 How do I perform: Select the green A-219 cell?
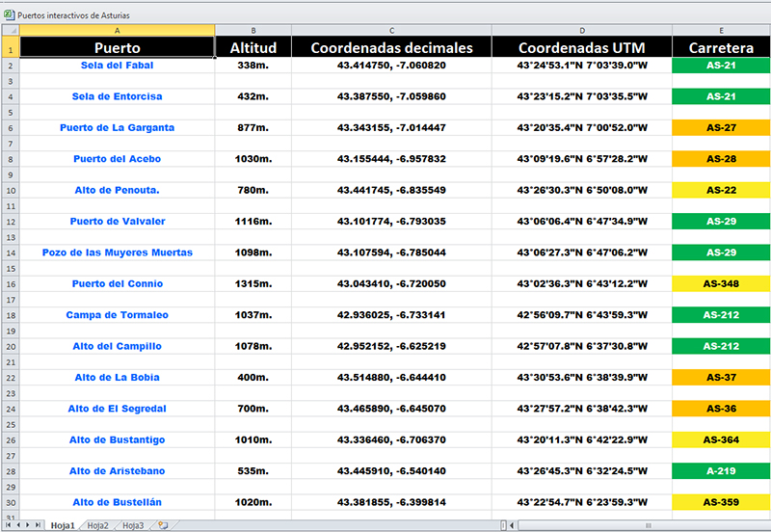(x=721, y=471)
